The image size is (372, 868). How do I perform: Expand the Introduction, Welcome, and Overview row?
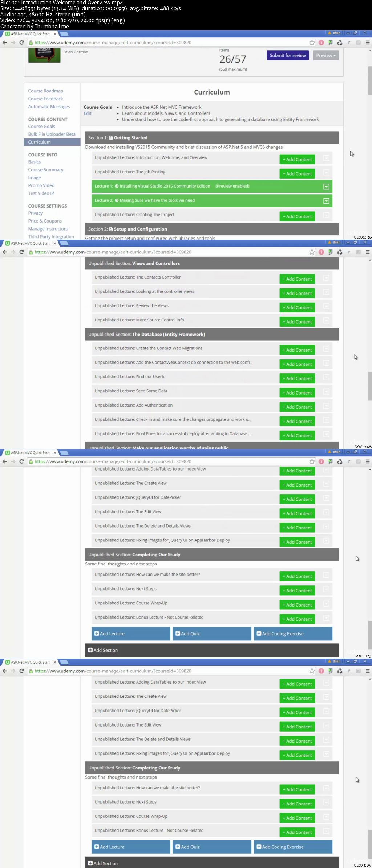pos(326,158)
